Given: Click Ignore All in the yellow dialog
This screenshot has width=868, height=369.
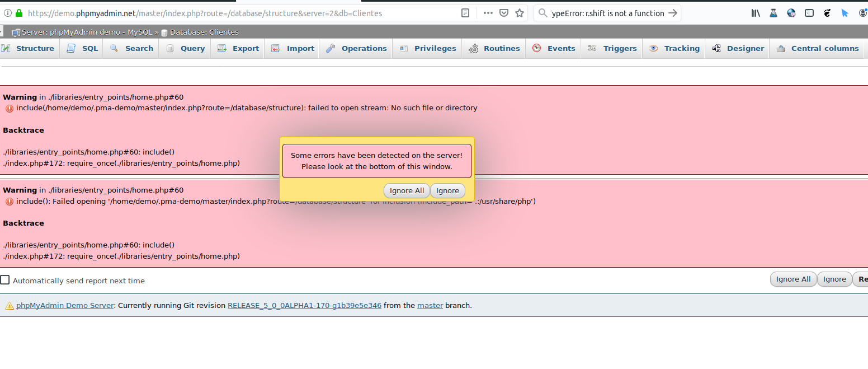Looking at the screenshot, I should (x=407, y=190).
